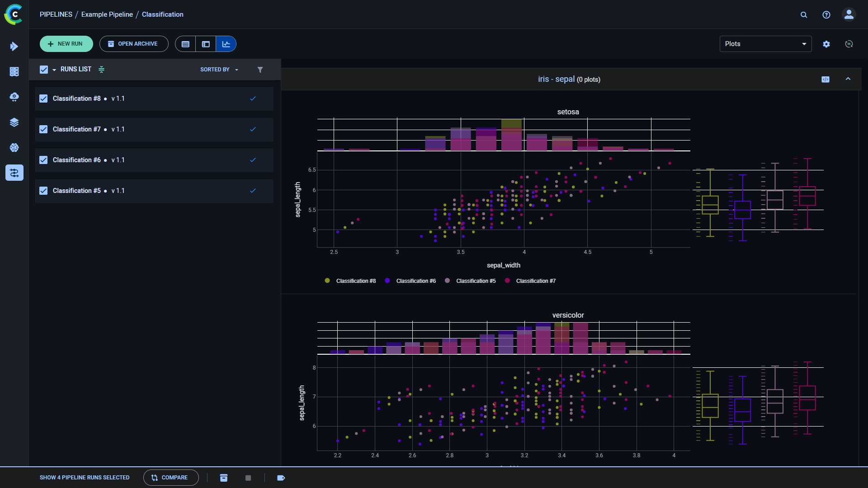Click PIPELINES in the breadcrumb trail
The height and width of the screenshot is (488, 868).
(x=56, y=14)
